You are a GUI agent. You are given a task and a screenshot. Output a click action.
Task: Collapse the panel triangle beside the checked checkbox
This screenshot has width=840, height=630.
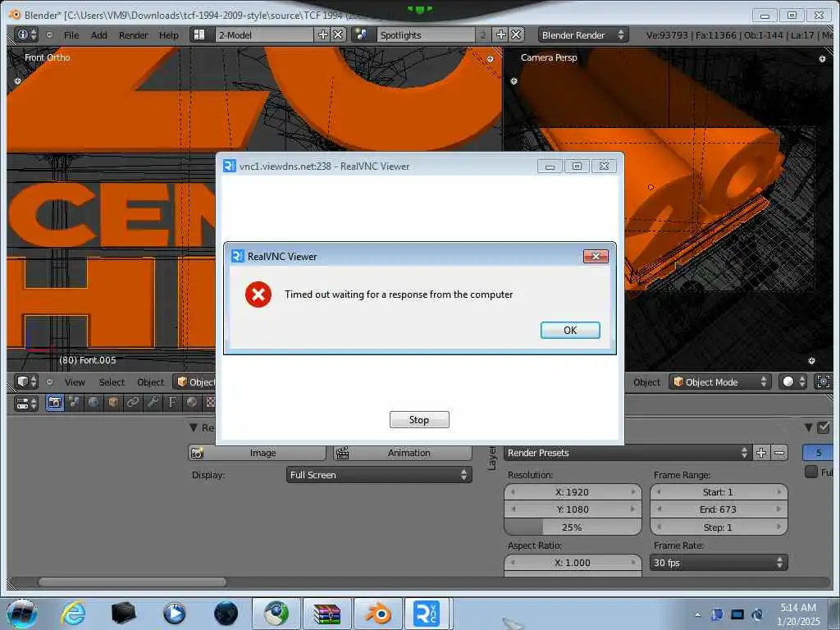pos(809,427)
